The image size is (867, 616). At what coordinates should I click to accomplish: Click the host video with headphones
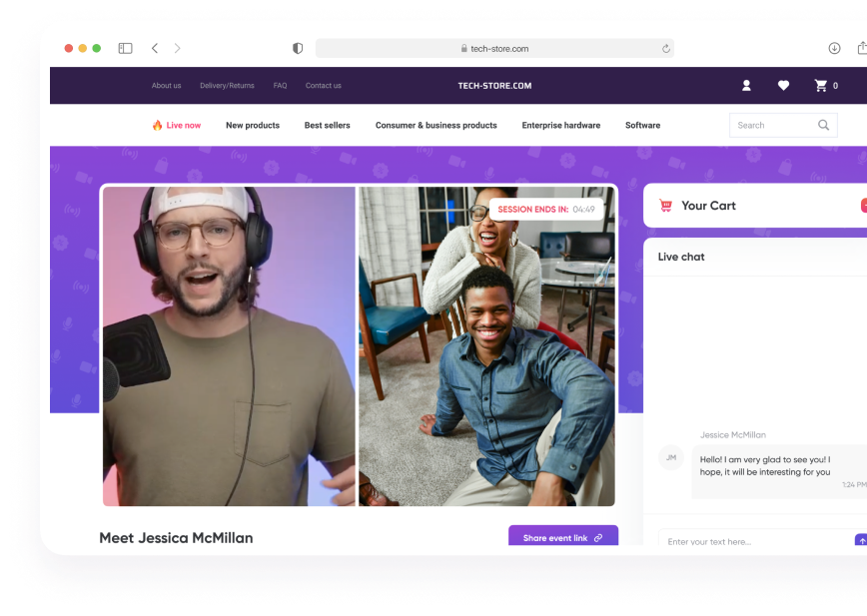[x=229, y=346]
